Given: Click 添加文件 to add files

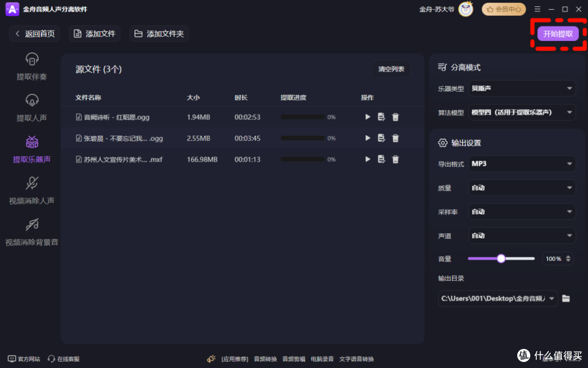Looking at the screenshot, I should [95, 33].
